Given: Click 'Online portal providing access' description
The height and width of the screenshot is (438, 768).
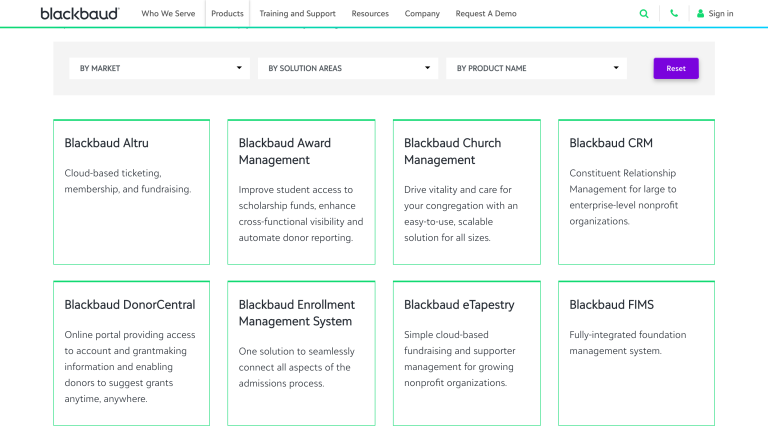Looking at the screenshot, I should (130, 366).
